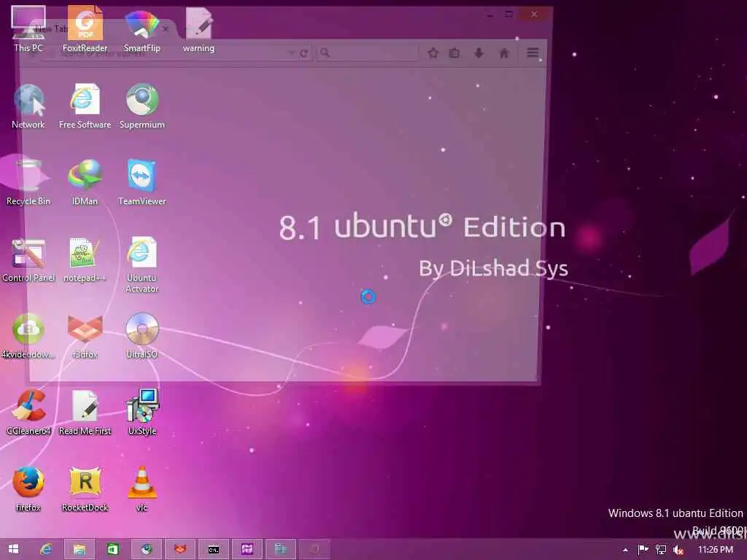This screenshot has width=747, height=560.
Task: Go to the home page in the browser
Action: (503, 52)
